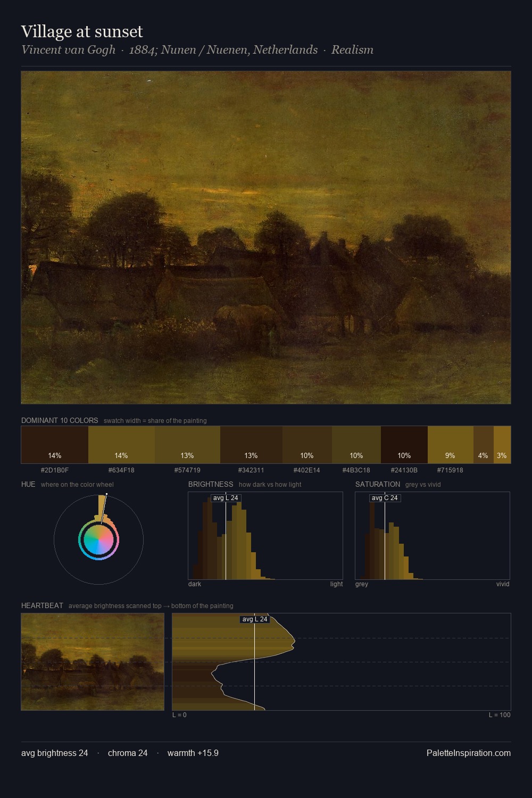Click the avg C 24 label in Saturation
Image resolution: width=532 pixels, height=798 pixels.
tap(385, 498)
